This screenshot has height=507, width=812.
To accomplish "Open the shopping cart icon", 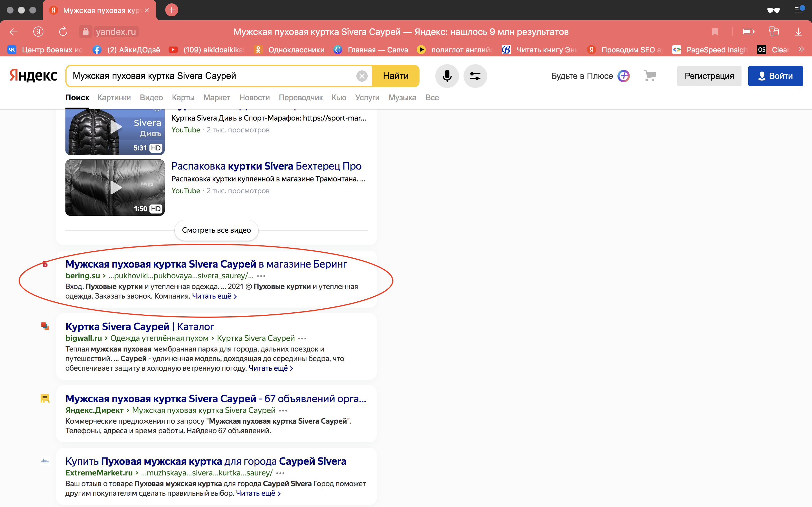I will click(650, 75).
